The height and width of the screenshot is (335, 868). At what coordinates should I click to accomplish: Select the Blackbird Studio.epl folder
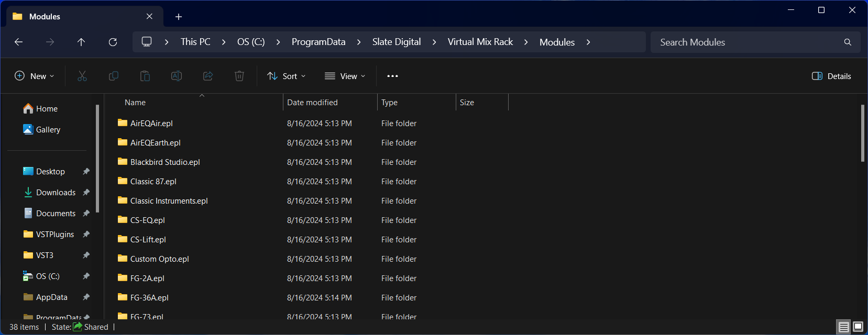coord(165,162)
